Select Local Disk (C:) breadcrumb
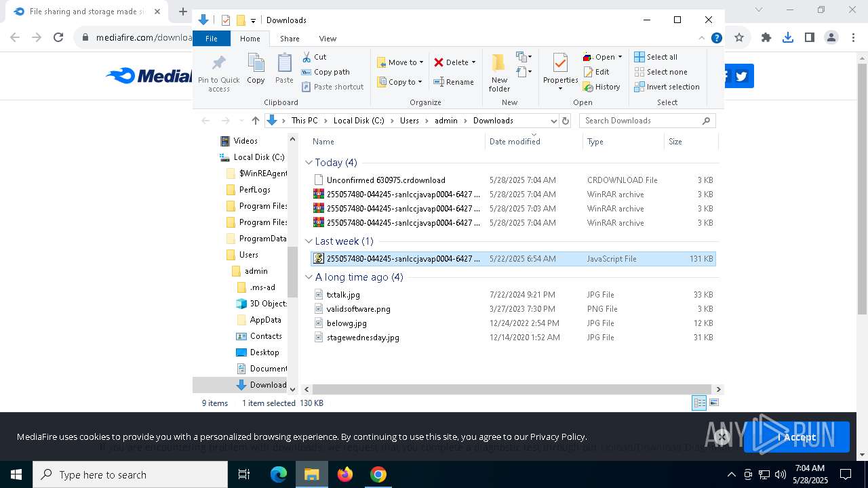The image size is (868, 488). [x=359, y=121]
